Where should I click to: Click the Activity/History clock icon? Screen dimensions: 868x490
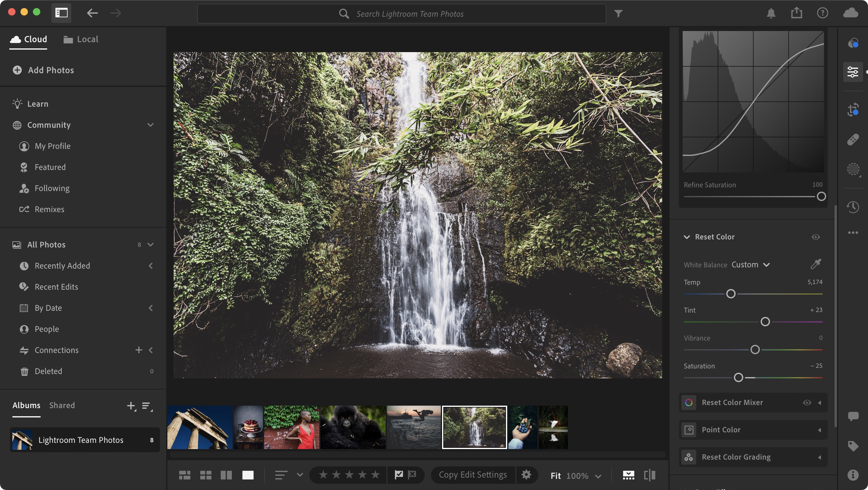coord(854,207)
